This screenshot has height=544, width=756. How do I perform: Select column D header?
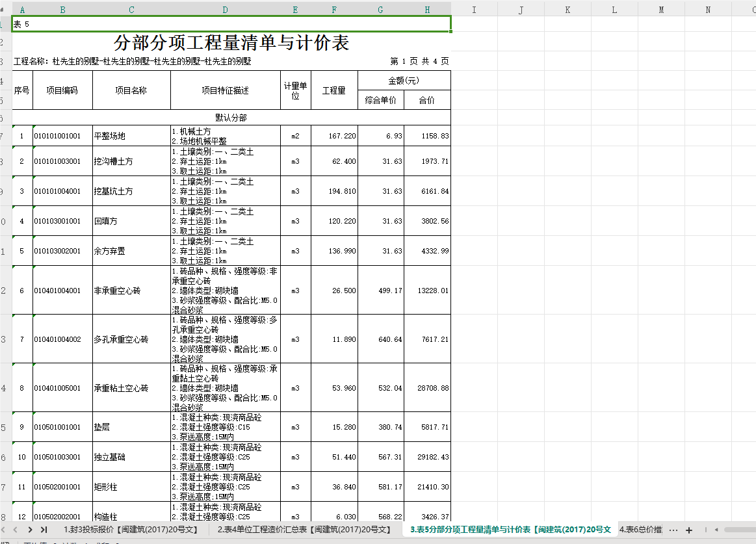click(225, 10)
